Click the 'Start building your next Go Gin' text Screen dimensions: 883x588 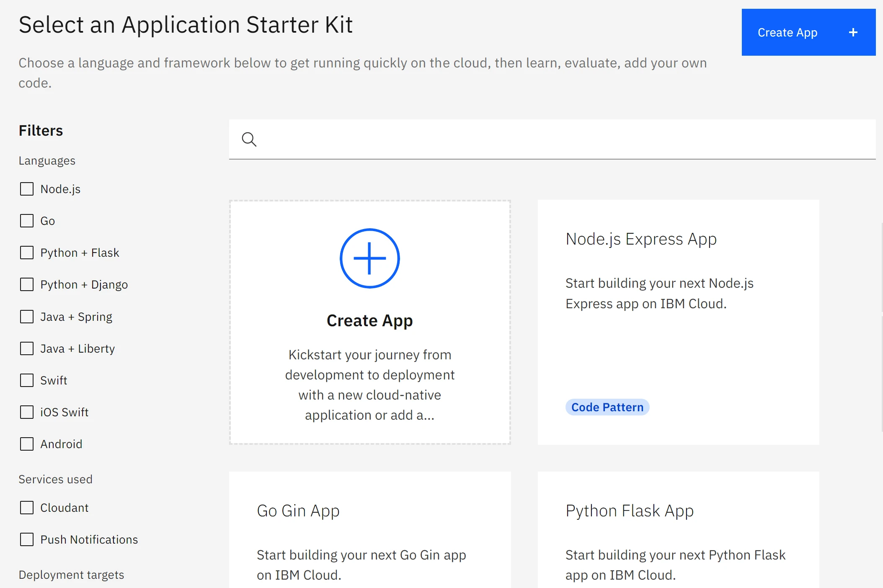(361, 565)
